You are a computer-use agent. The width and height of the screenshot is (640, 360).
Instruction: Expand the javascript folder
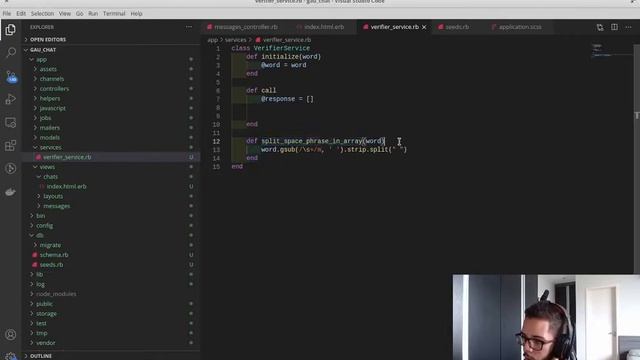pyautogui.click(x=53, y=109)
